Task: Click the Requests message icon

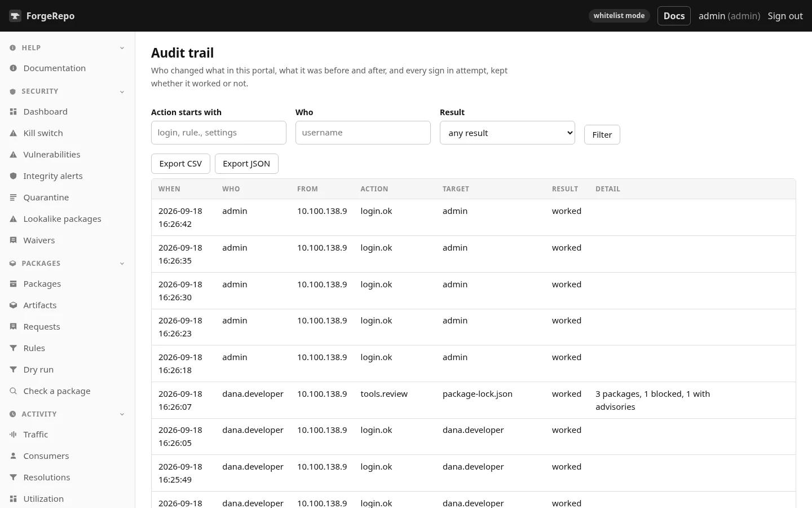Action: tap(13, 327)
